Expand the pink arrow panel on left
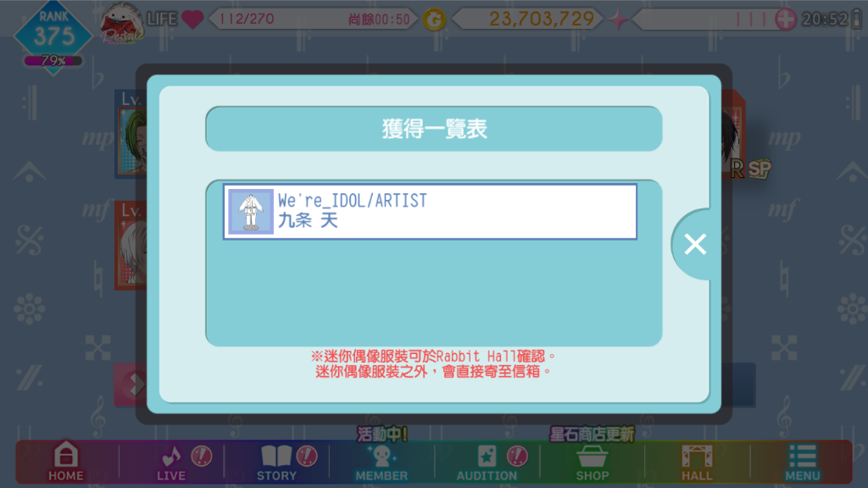The image size is (868, 488). coord(131,385)
